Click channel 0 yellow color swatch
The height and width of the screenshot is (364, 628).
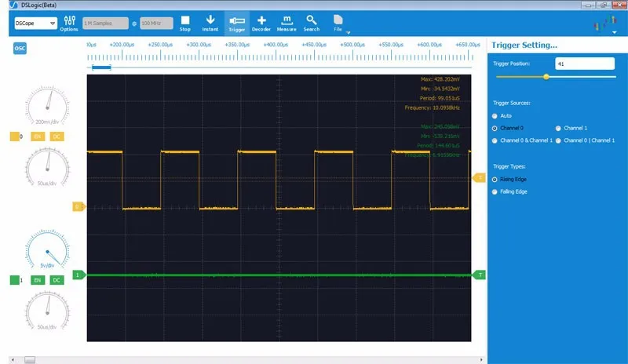[x=14, y=136]
